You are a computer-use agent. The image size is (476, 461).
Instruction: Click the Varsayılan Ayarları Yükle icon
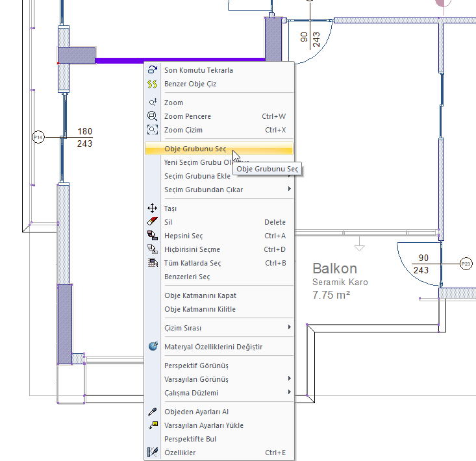(x=153, y=425)
